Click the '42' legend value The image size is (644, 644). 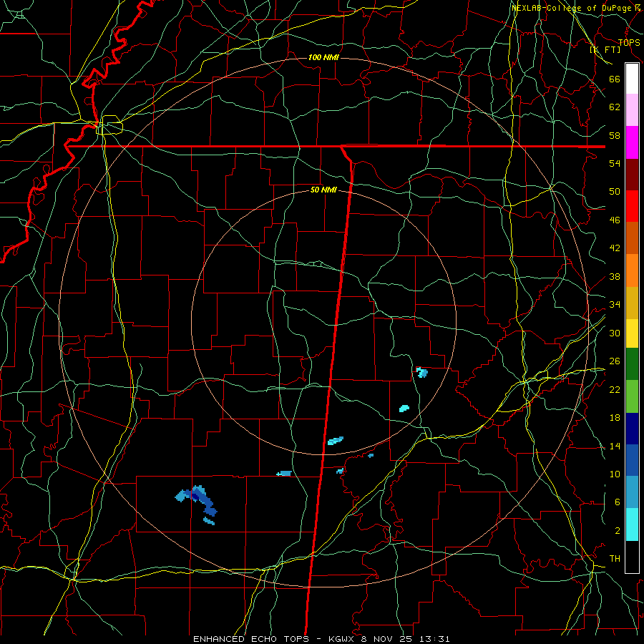tap(615, 248)
